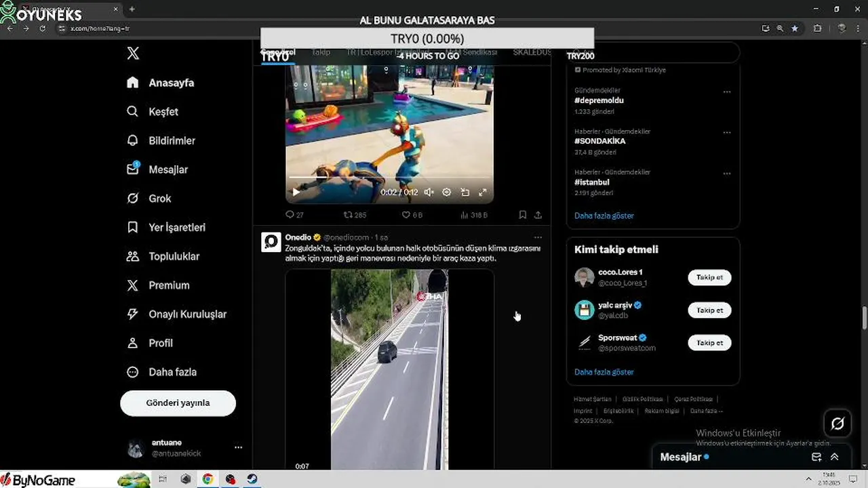Open Mesajlar in the sidebar

pos(157,169)
